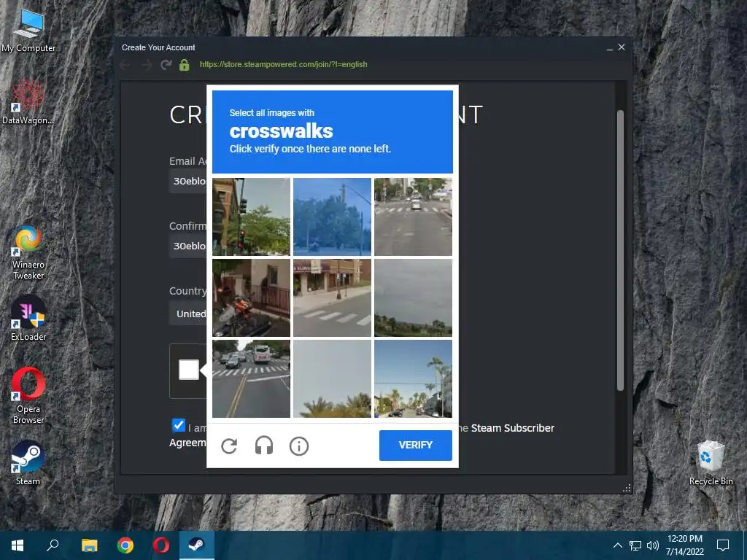Select Steam desktop shortcut

pos(28,463)
